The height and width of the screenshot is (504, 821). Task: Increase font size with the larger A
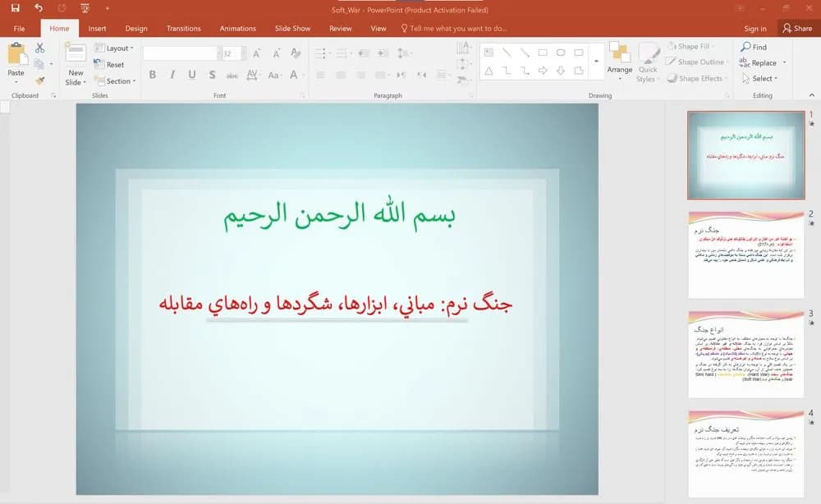pos(256,53)
